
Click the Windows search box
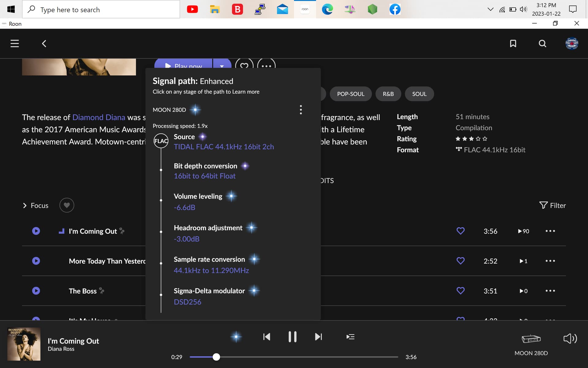click(x=101, y=10)
